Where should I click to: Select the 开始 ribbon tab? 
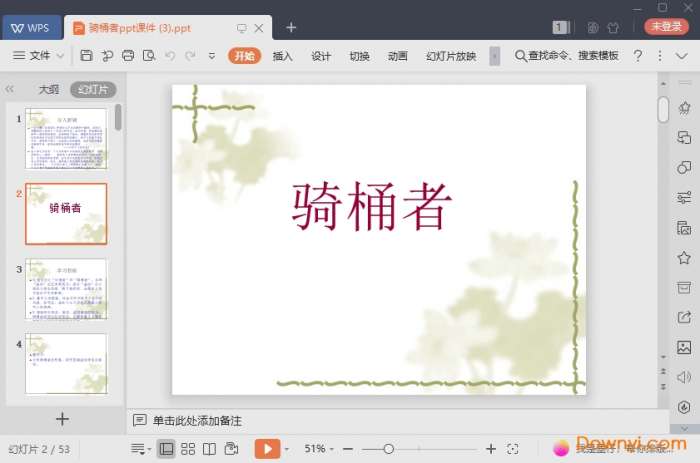point(244,56)
